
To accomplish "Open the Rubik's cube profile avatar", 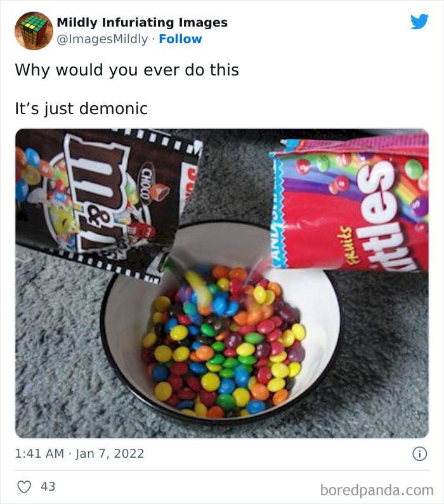I will coord(33,30).
